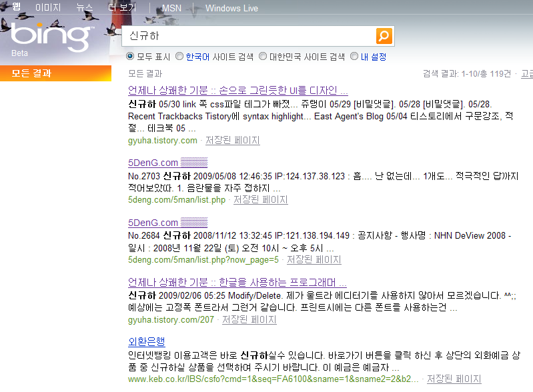Open cached page for 5deng.com/5man/list.php
The image size is (533, 392).
coord(260,200)
